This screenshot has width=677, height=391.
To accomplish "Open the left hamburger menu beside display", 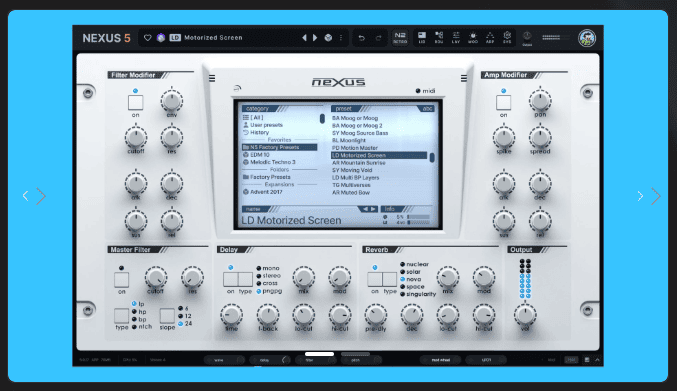I will 212,78.
